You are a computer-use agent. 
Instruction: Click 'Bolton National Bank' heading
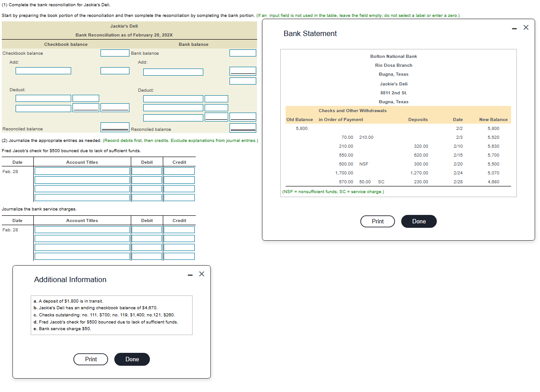coord(394,57)
